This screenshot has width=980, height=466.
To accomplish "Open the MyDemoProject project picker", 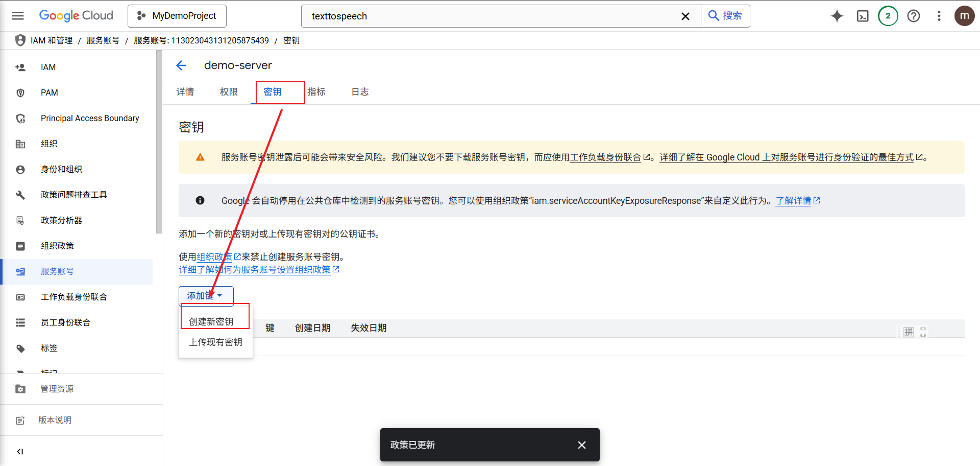I will point(177,16).
